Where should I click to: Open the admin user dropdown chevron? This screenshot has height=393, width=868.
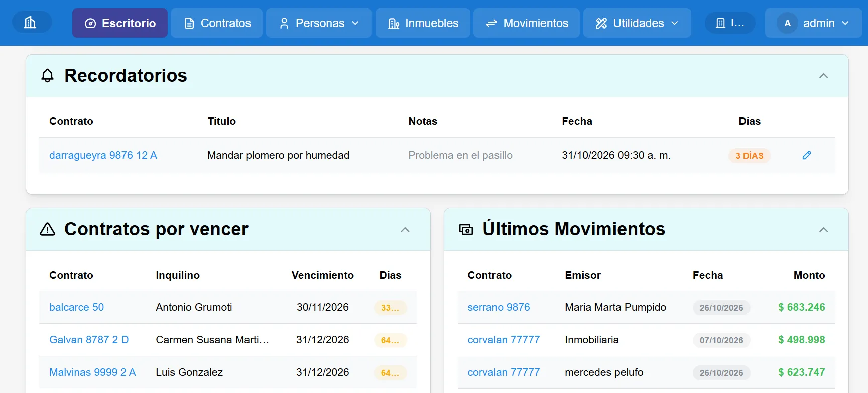[x=845, y=23]
